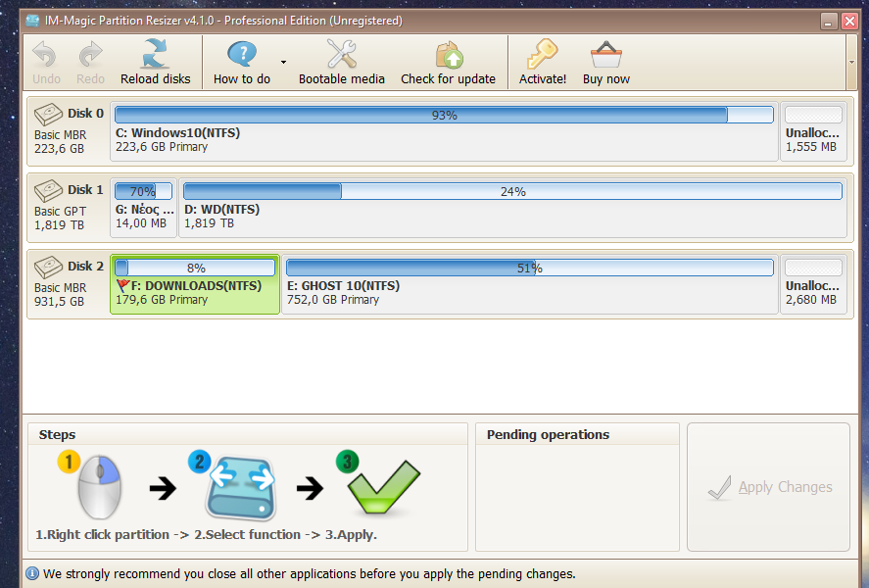Image resolution: width=869 pixels, height=588 pixels.
Task: Click the green checkmark step 3 icon
Action: (x=383, y=487)
